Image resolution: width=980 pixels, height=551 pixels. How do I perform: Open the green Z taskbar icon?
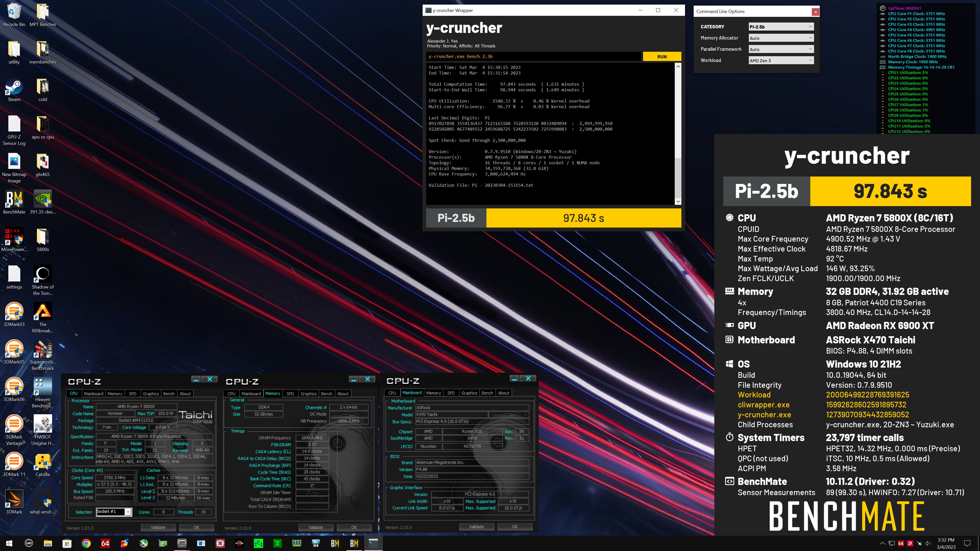278,543
